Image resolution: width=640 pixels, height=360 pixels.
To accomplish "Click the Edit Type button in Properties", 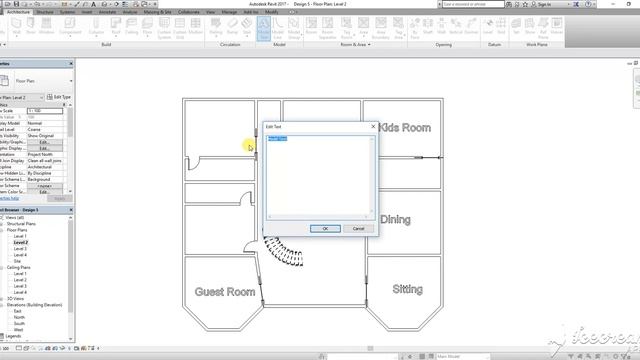I will tap(59, 97).
